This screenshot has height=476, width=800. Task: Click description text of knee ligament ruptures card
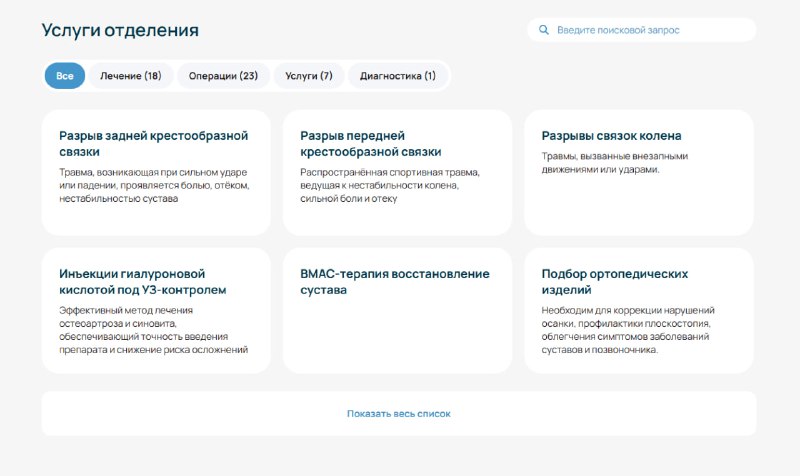click(x=614, y=163)
